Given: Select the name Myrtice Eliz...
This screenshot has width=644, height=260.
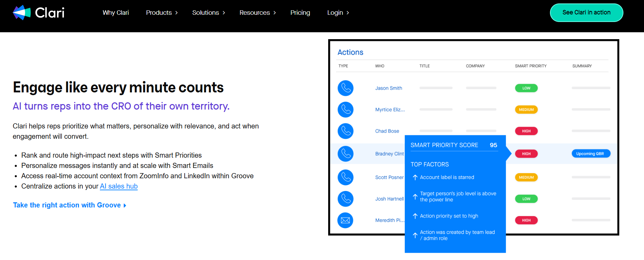Looking at the screenshot, I should pyautogui.click(x=390, y=110).
